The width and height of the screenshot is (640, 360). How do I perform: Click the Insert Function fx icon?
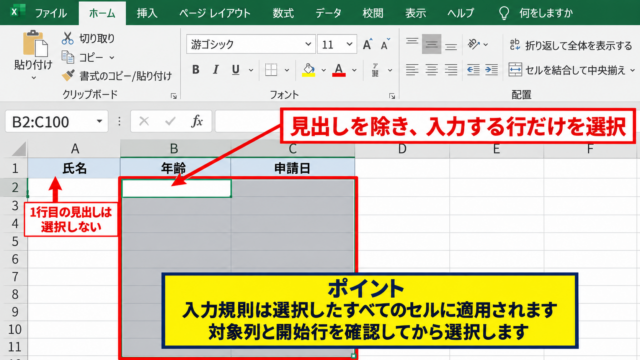pyautogui.click(x=197, y=121)
